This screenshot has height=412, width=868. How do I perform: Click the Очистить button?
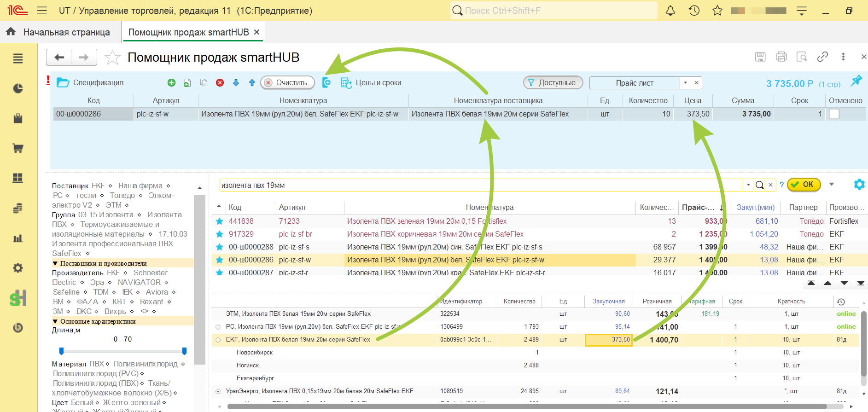(x=287, y=83)
